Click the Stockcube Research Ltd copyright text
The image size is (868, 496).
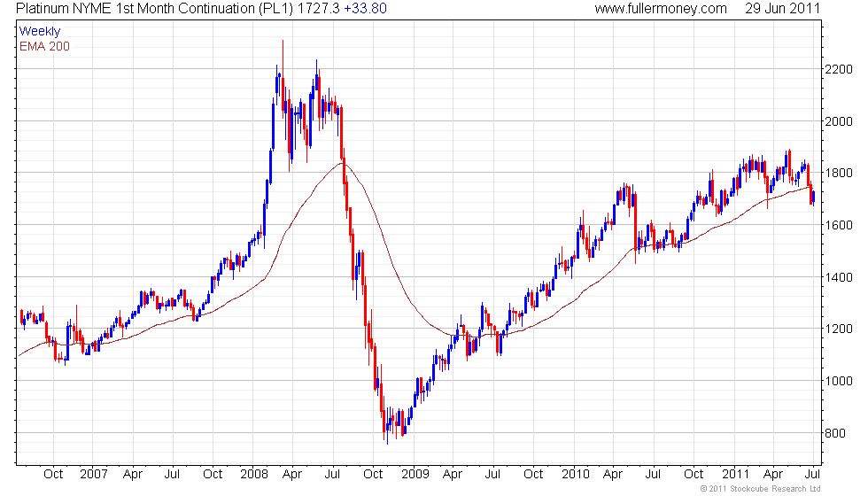(761, 489)
